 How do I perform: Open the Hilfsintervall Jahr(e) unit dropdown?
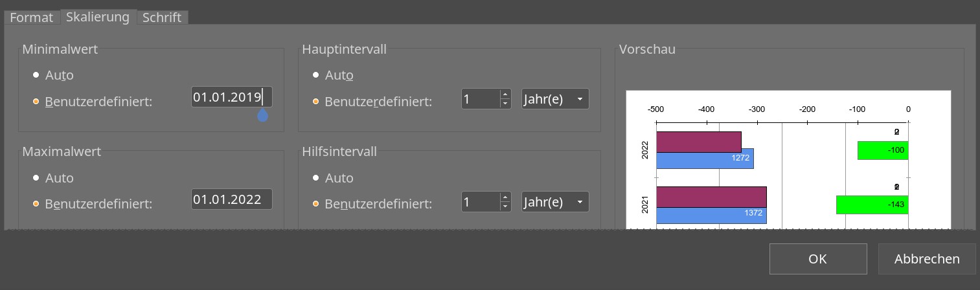click(x=555, y=201)
